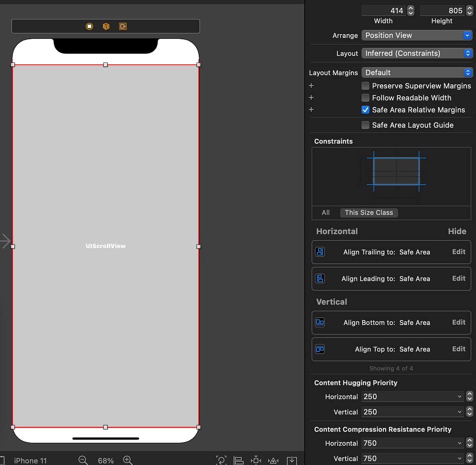Click the Update Frames icon
The image size is (476, 465).
tap(221, 460)
